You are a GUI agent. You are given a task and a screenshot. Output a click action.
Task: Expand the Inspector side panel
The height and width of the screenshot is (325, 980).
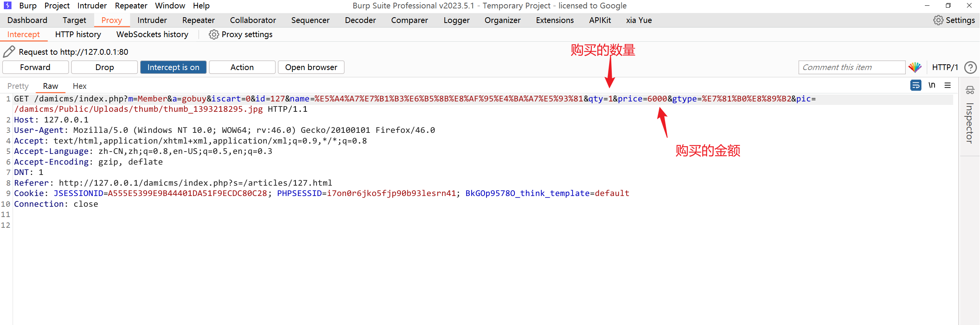pyautogui.click(x=969, y=123)
